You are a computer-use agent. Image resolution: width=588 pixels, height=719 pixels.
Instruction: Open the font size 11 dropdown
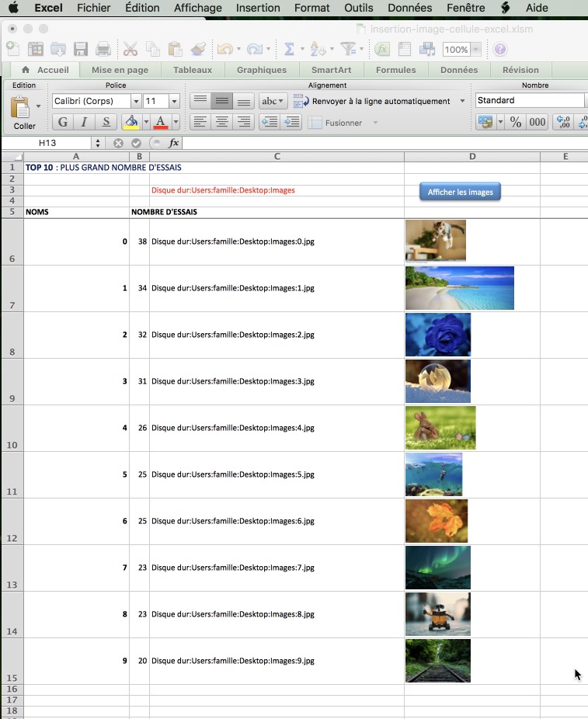coord(174,101)
